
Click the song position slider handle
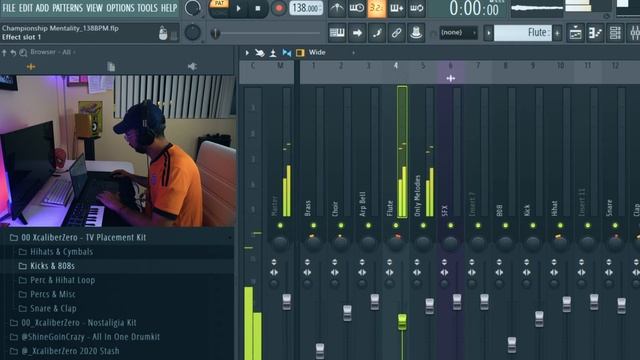pyautogui.click(x=216, y=33)
